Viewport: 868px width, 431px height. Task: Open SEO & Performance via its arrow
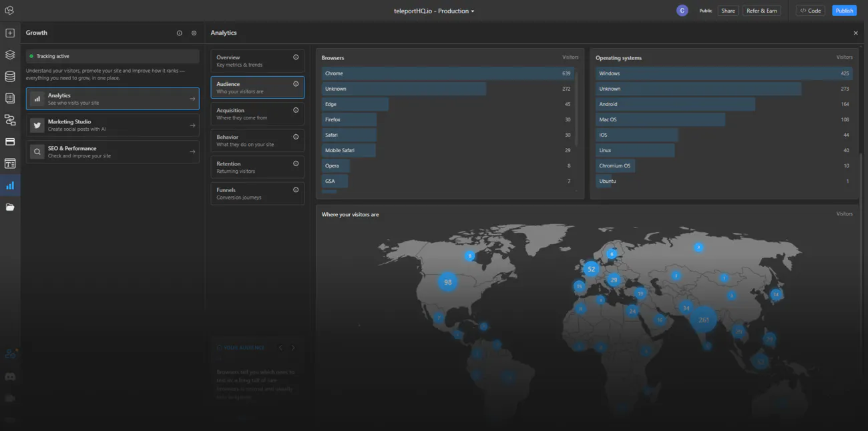[x=192, y=152]
